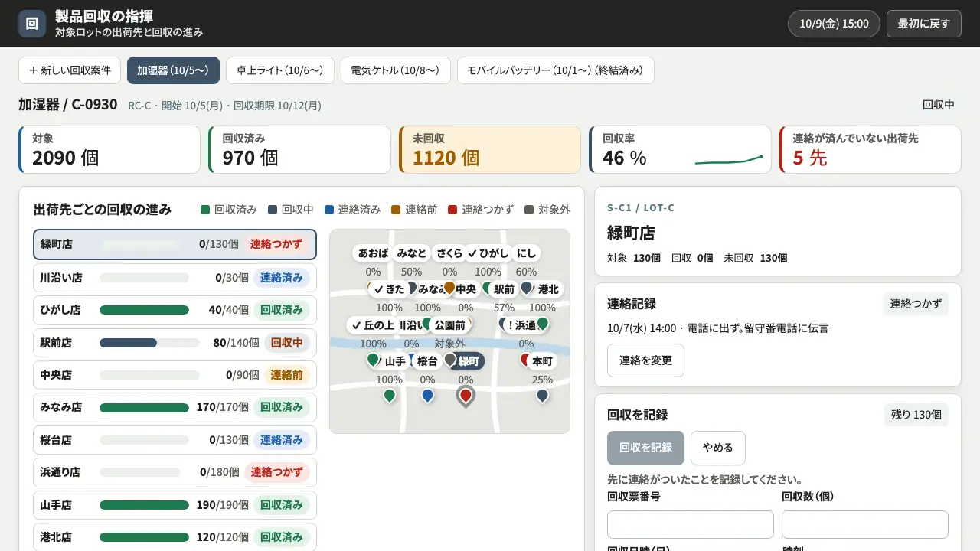Screen dimensions: 980x551
Task: Select the 中央店 row
Action: pyautogui.click(x=175, y=375)
